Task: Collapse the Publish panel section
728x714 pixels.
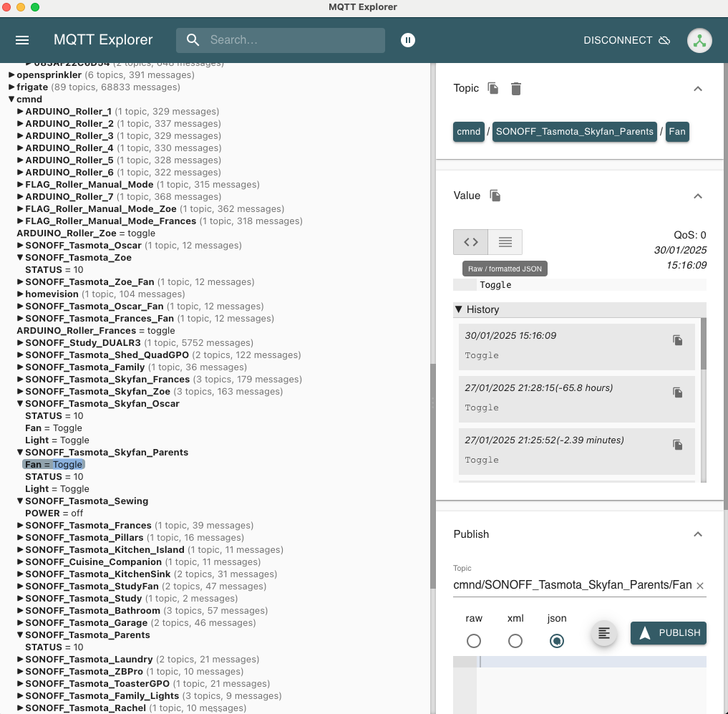Action: point(698,534)
